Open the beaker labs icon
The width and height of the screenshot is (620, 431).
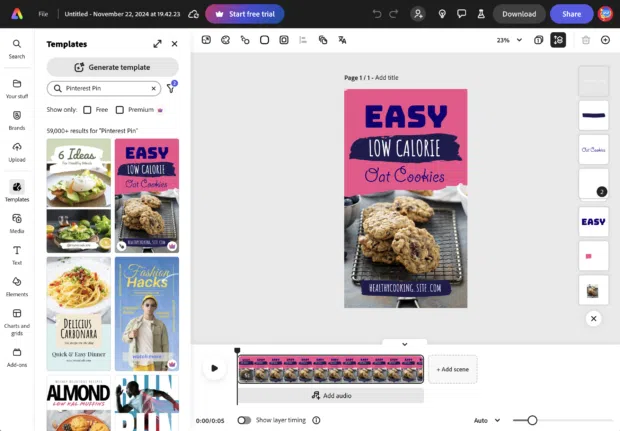click(x=481, y=14)
